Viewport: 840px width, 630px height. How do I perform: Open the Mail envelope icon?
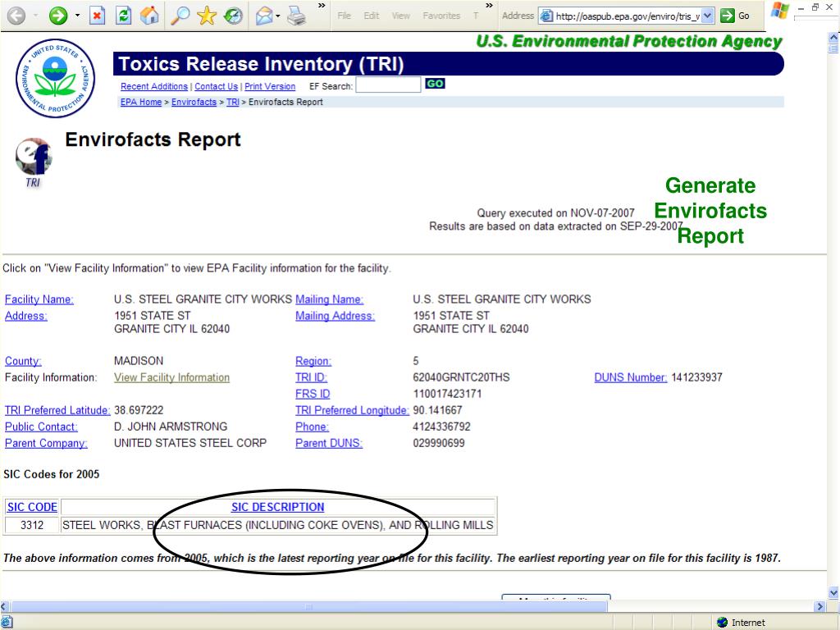click(x=263, y=16)
